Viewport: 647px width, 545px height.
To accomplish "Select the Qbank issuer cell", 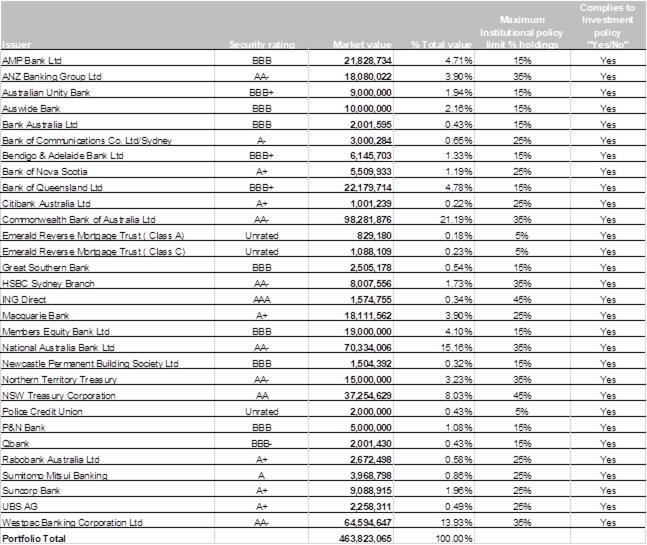I will pos(15,444).
